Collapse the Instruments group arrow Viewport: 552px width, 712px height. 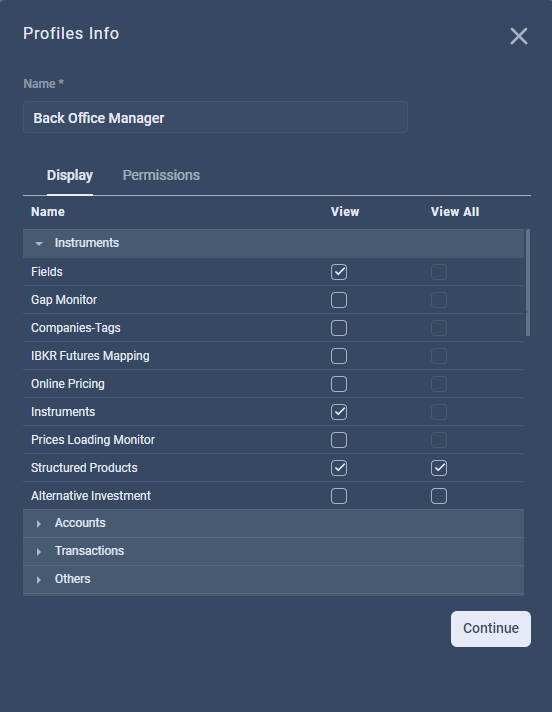(39, 244)
